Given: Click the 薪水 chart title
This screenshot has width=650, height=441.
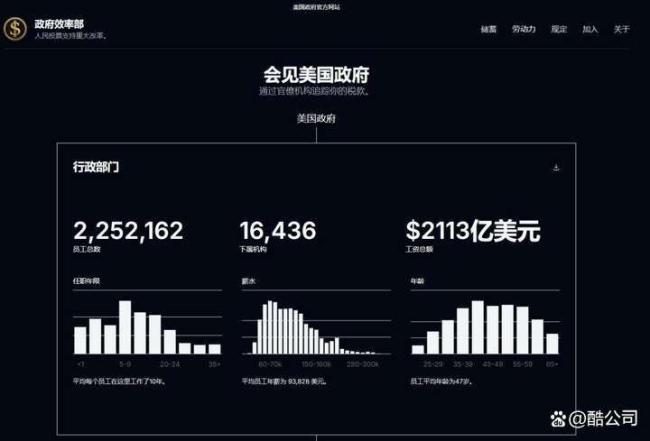Looking at the screenshot, I should point(248,281).
